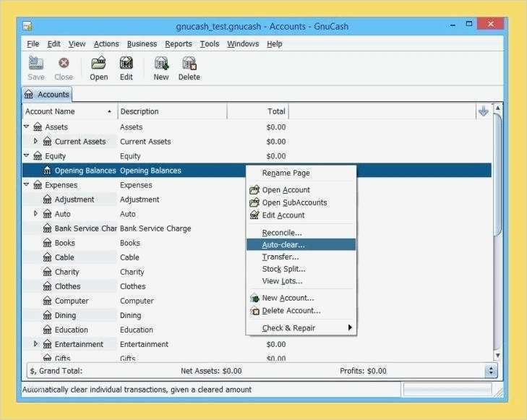Click the Assets account bank icon
The image size is (527, 420).
click(x=38, y=127)
